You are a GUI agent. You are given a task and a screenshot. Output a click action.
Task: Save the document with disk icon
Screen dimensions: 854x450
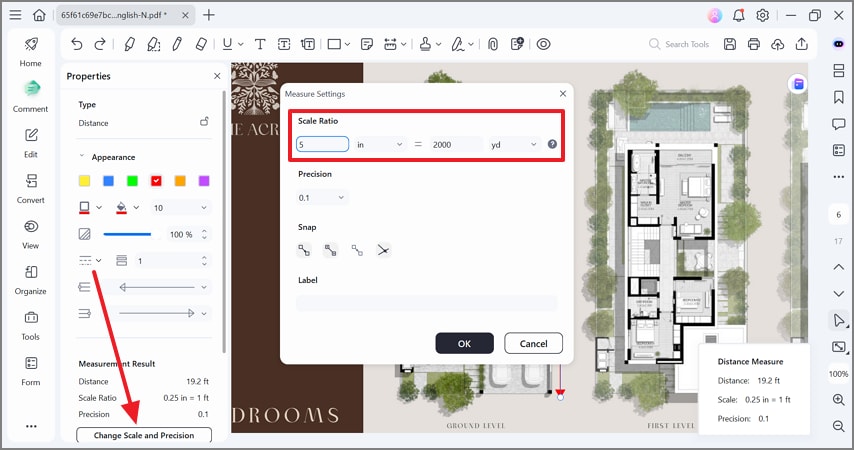(730, 44)
